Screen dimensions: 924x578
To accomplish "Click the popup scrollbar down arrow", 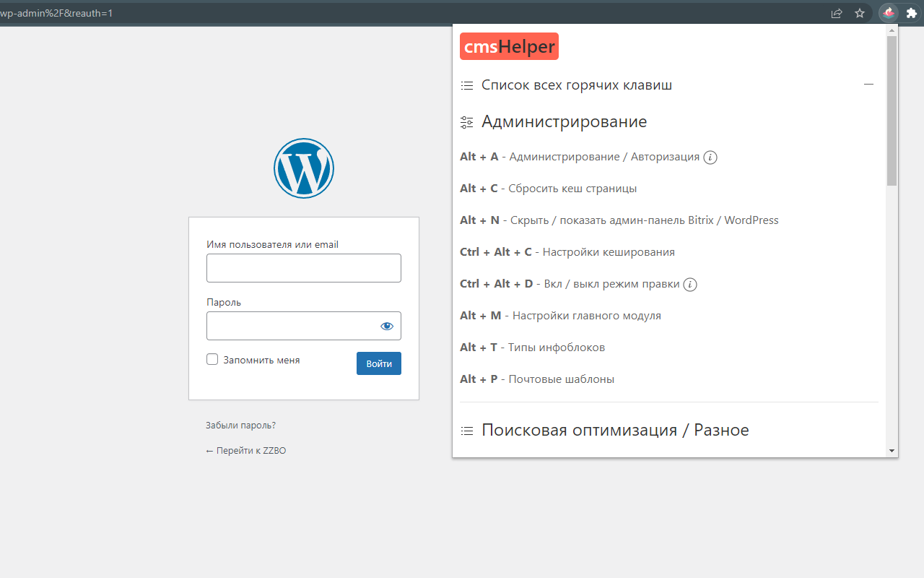I will coord(892,451).
